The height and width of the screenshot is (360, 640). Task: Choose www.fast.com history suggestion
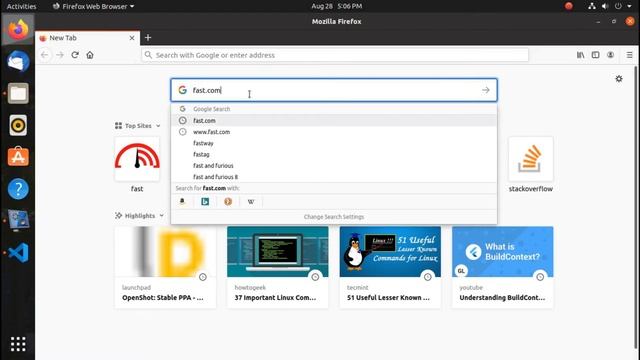(334, 132)
